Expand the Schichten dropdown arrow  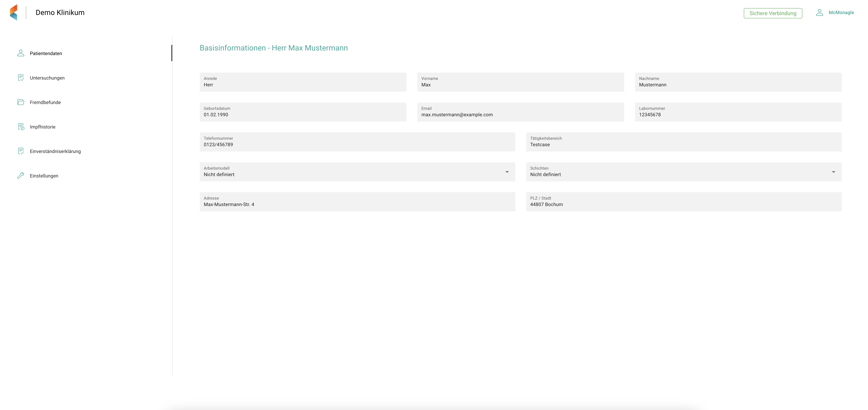tap(833, 172)
